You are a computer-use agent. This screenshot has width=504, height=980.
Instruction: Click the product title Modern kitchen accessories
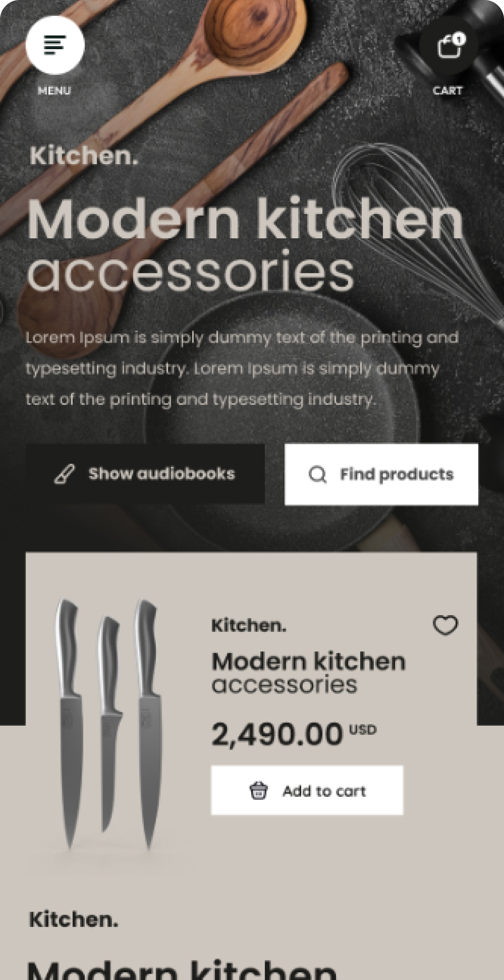click(308, 673)
